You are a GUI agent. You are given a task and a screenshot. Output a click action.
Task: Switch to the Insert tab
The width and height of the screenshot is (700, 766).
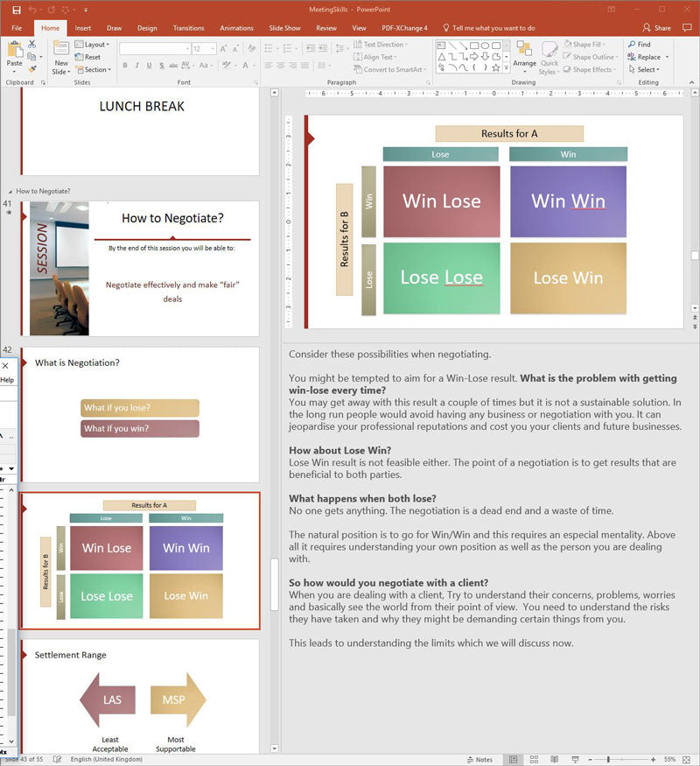[83, 28]
